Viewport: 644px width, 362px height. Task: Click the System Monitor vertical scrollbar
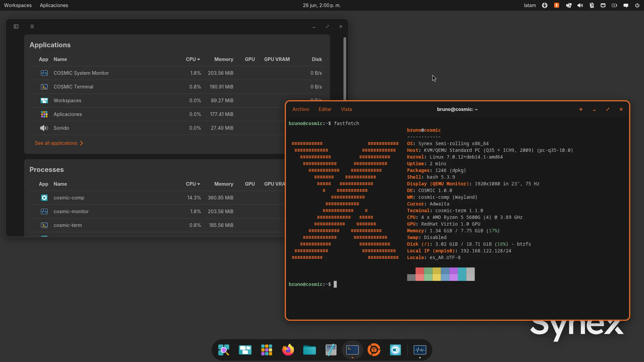pyautogui.click(x=344, y=69)
